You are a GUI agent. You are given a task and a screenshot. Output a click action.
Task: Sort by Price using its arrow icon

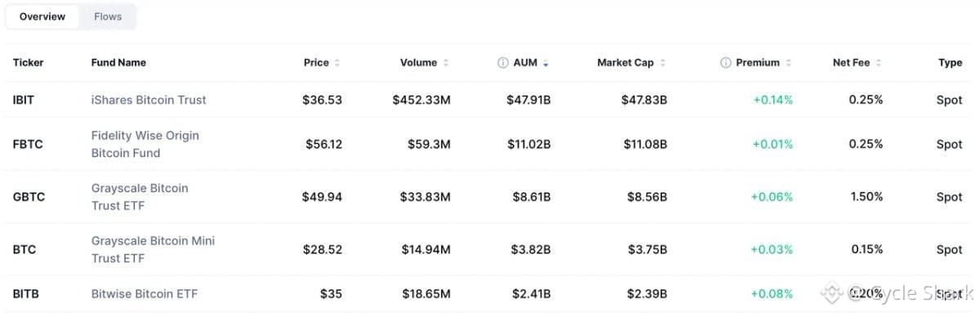pyautogui.click(x=337, y=63)
